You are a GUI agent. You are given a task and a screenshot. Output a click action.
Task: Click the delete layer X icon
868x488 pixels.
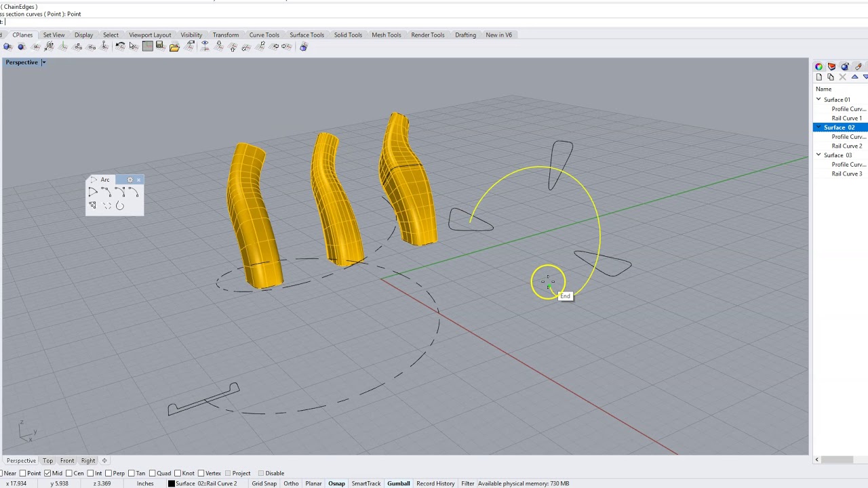tap(843, 77)
